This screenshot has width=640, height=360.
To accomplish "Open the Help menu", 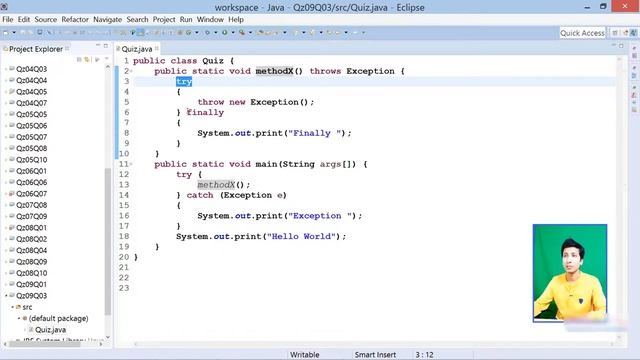I will click(236, 19).
